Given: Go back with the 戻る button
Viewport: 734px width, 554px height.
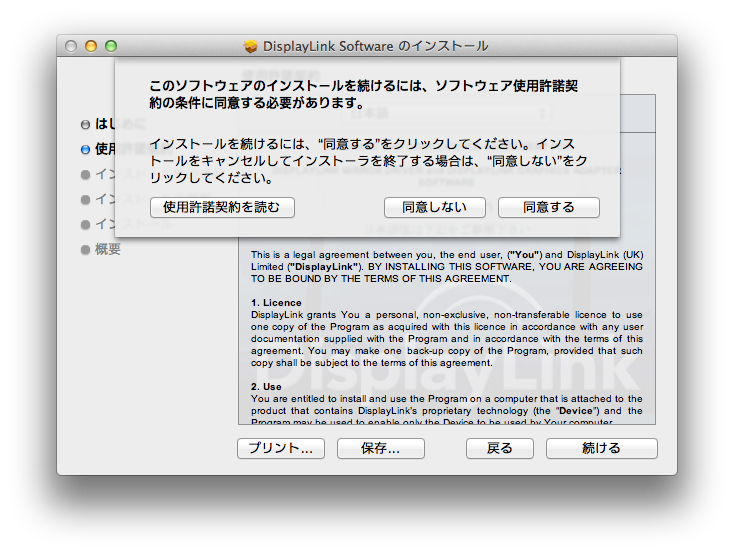Looking at the screenshot, I should (499, 448).
